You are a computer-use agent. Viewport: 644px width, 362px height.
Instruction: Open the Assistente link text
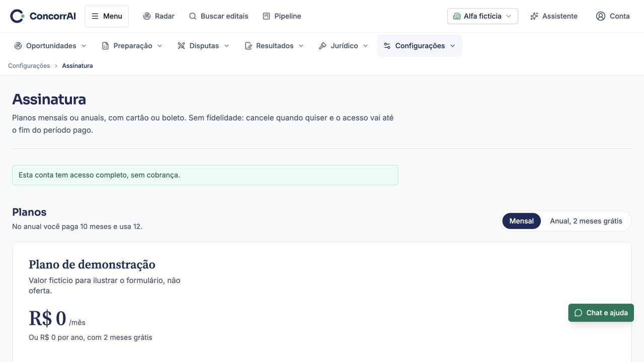point(560,16)
